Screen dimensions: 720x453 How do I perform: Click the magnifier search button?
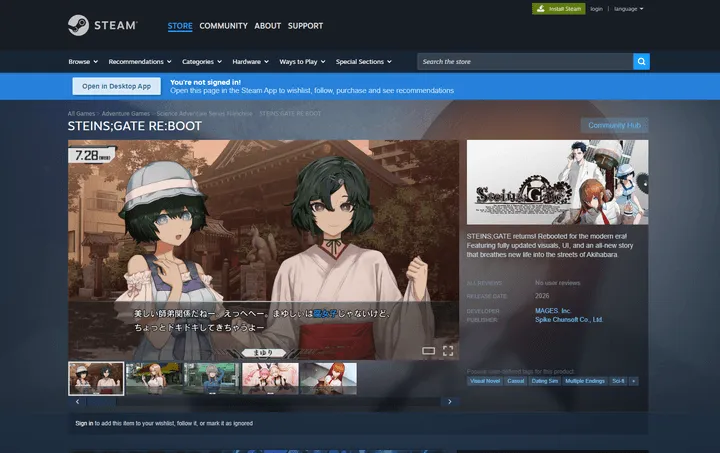641,62
